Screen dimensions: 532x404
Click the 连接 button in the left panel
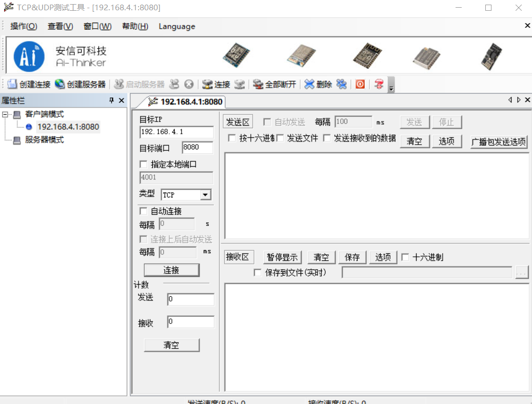[171, 270]
